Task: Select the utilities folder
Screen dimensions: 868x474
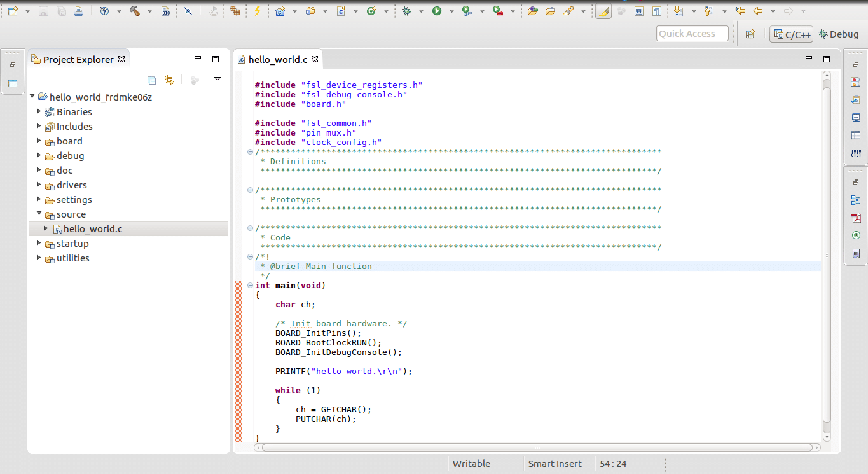Action: [x=73, y=258]
